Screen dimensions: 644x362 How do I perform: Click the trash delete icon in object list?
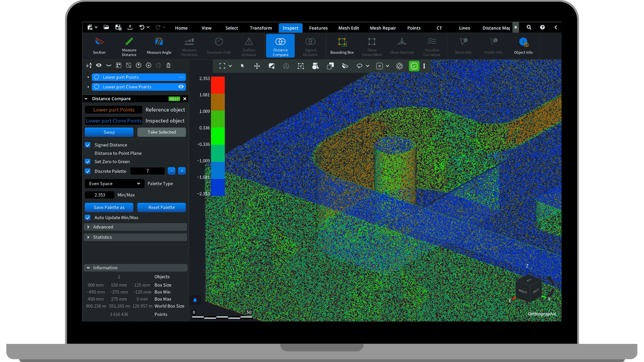click(169, 65)
